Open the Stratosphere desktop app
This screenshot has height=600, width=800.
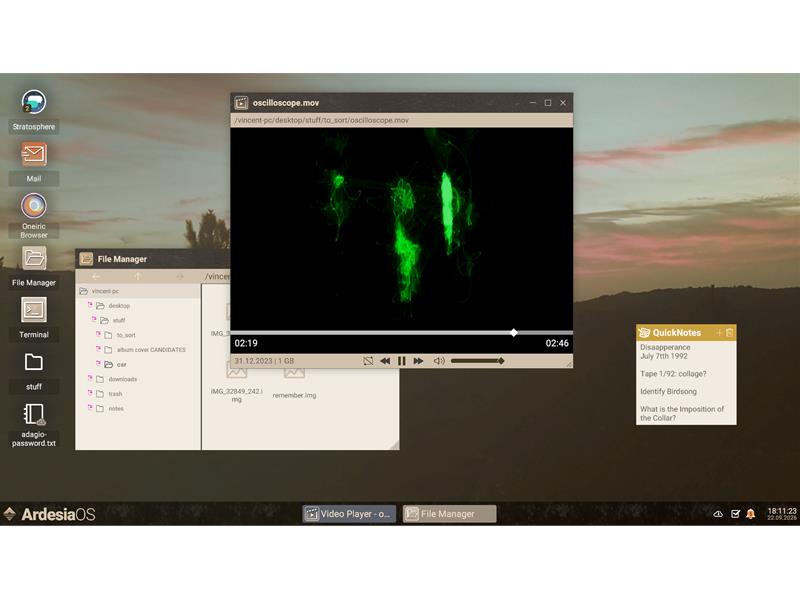[34, 102]
